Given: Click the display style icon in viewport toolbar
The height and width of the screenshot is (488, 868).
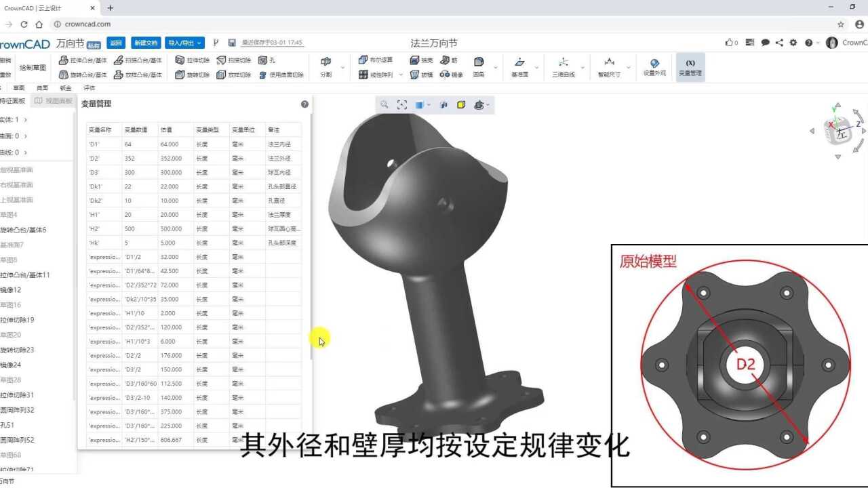Looking at the screenshot, I should click(416, 105).
